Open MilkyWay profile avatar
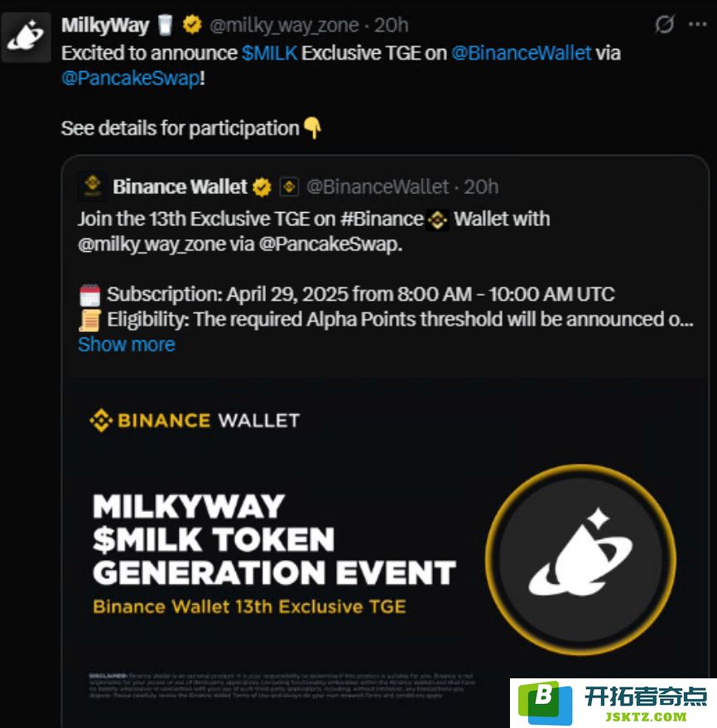Viewport: 717px width, 728px height. [x=26, y=37]
